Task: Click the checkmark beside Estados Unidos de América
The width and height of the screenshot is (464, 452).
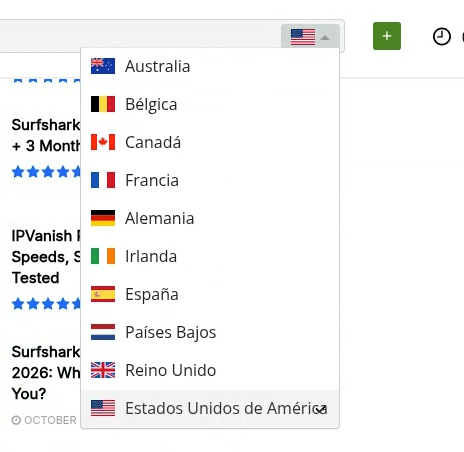Action: [x=321, y=409]
